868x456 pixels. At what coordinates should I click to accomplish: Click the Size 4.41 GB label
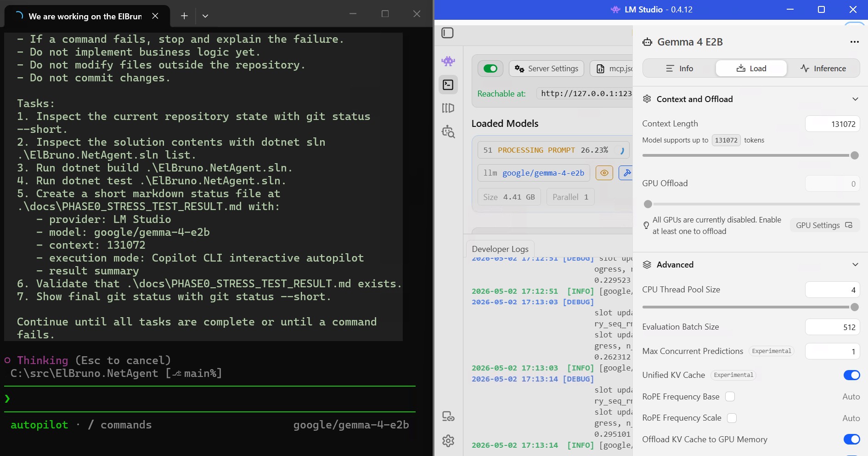click(x=509, y=197)
